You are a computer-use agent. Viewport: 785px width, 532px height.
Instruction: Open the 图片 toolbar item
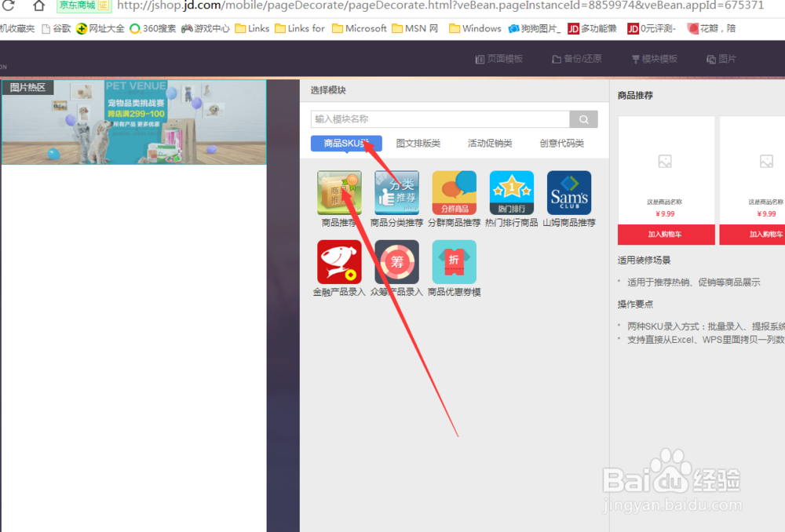[721, 59]
